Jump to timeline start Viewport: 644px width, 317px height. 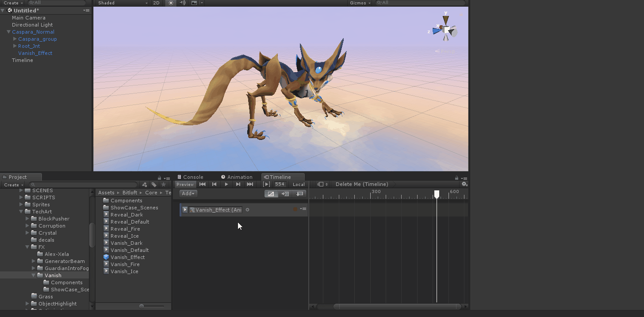tap(203, 184)
